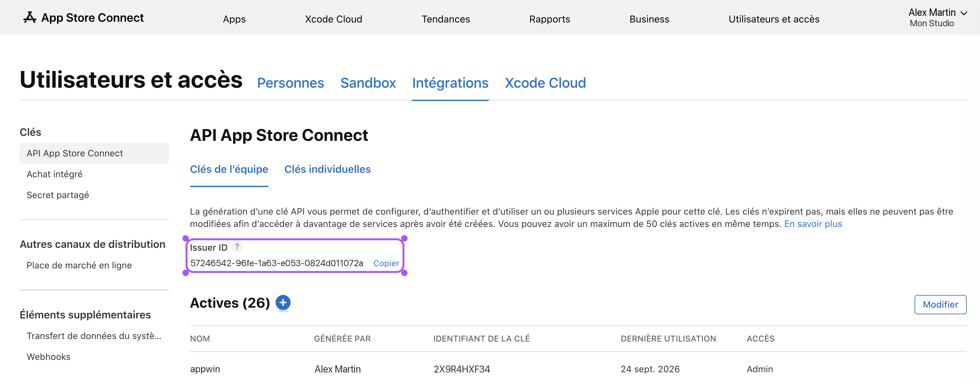Go to Tendances in the top bar

(x=446, y=19)
